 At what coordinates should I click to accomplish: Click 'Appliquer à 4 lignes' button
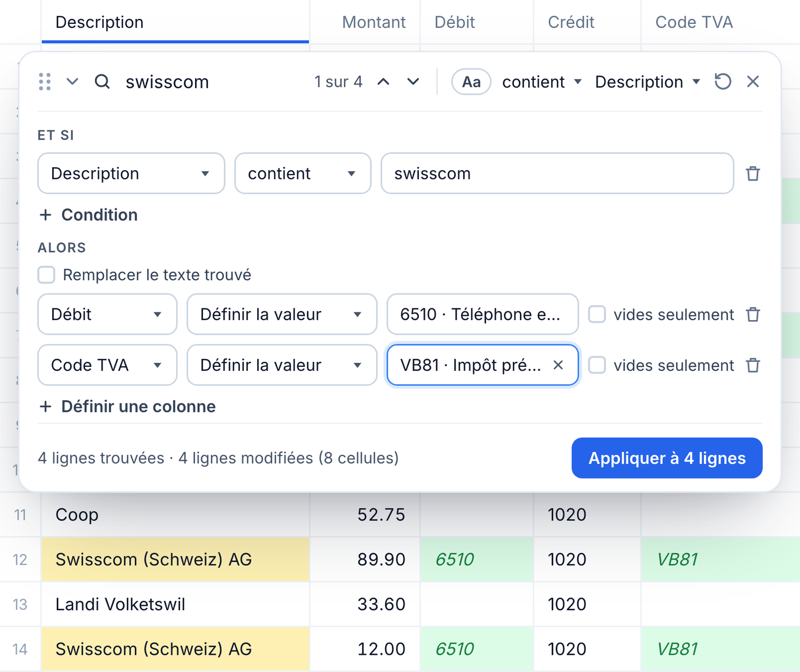coord(667,458)
